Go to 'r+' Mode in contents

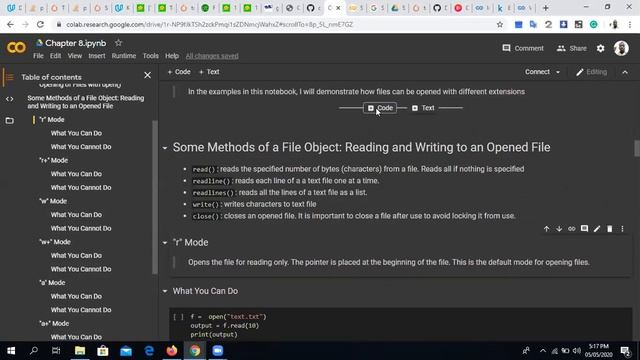pos(53,160)
